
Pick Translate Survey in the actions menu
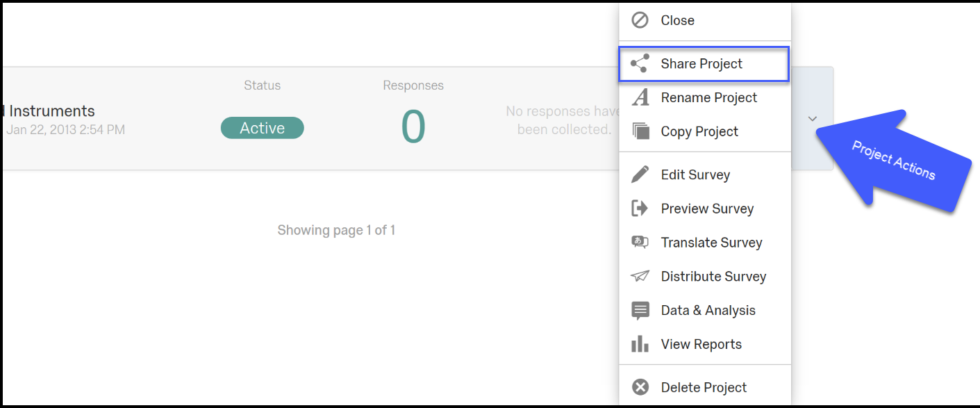(711, 243)
